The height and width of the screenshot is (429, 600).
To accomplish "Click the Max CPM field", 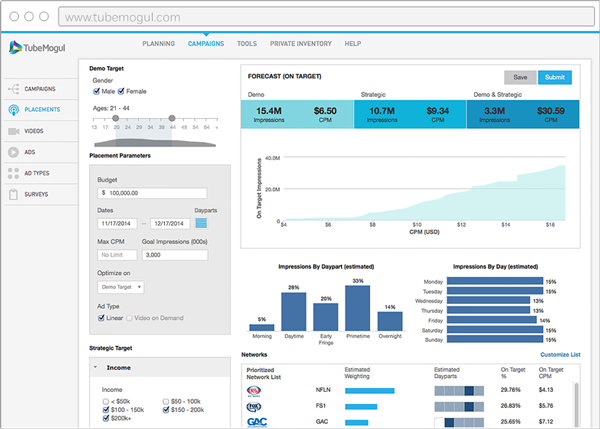I will click(117, 255).
